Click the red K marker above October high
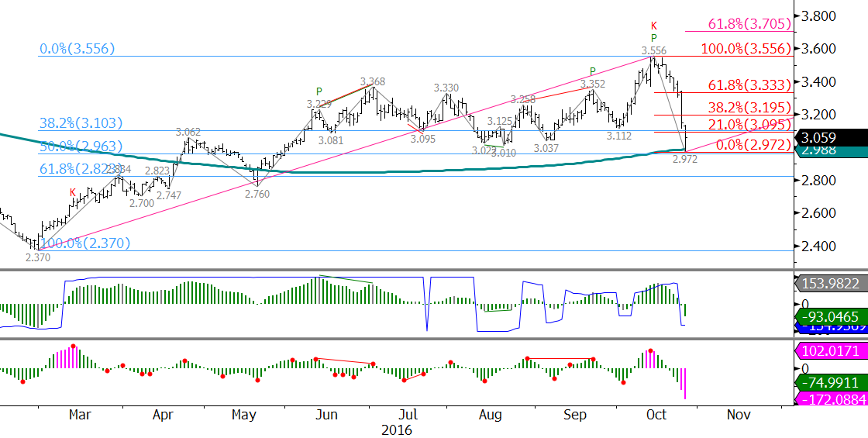This screenshot has width=868, height=438. click(654, 25)
